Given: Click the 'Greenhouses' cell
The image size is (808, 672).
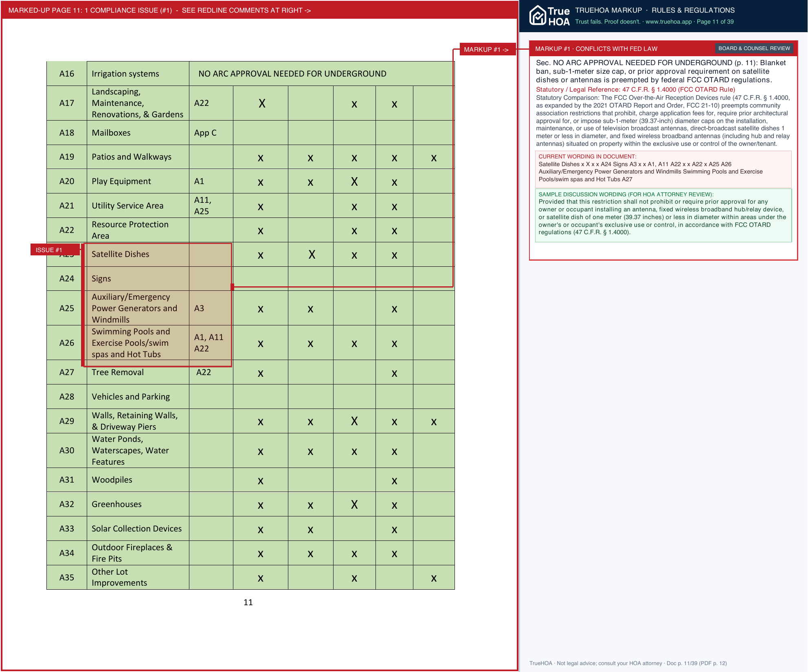Looking at the screenshot, I should click(x=138, y=504).
